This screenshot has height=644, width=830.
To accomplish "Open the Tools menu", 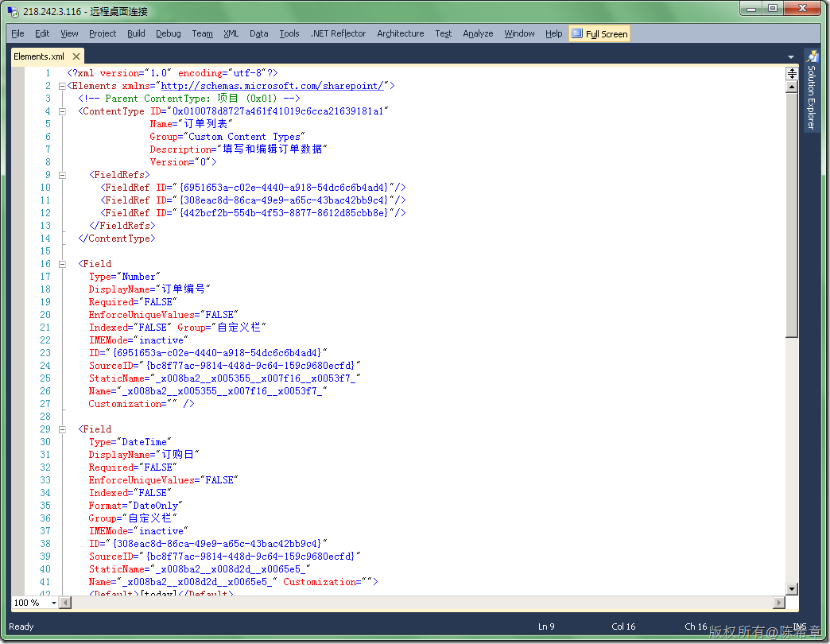I will coord(289,33).
